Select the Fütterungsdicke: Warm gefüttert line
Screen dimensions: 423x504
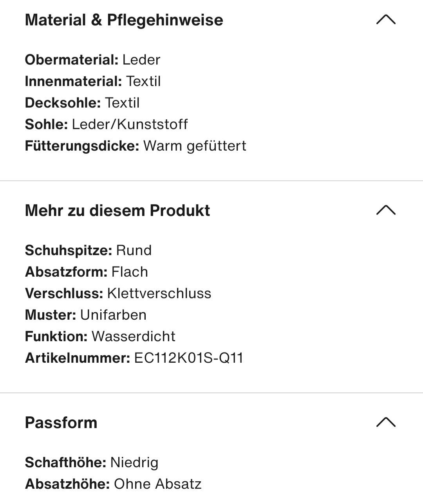coord(136,146)
